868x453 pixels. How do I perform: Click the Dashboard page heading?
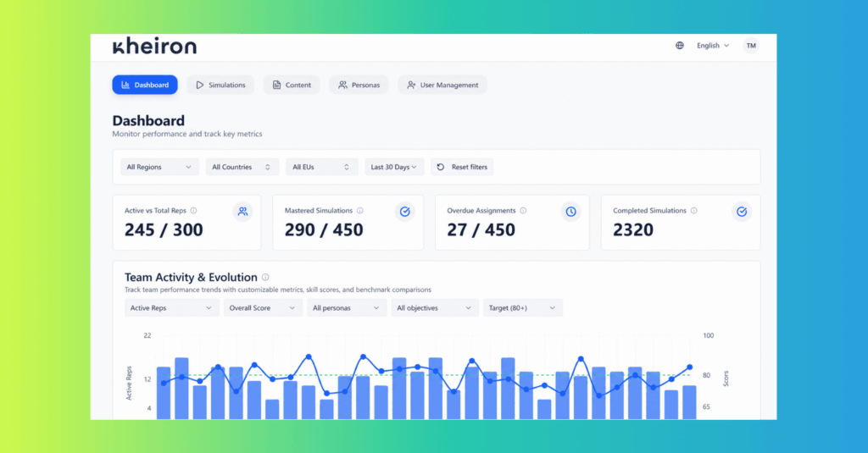[x=148, y=120]
